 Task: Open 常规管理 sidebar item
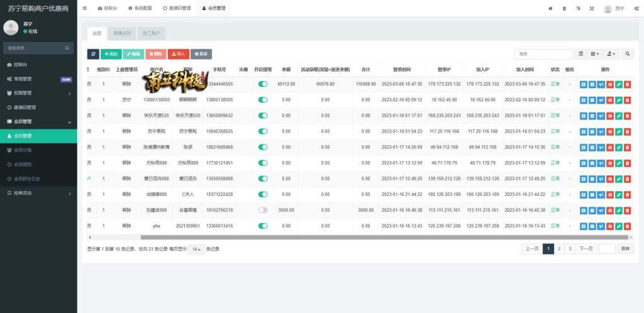[x=38, y=79]
